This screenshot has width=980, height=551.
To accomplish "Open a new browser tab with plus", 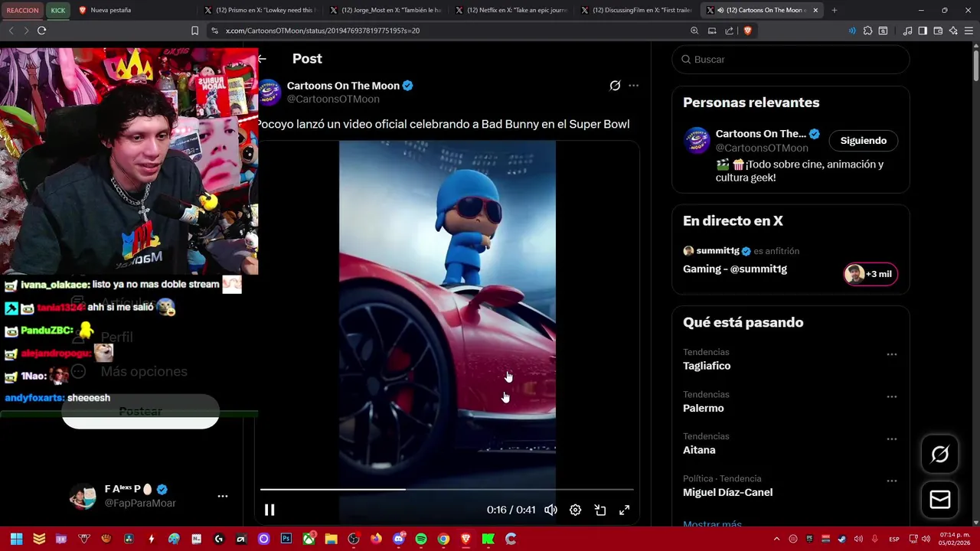I will (835, 10).
